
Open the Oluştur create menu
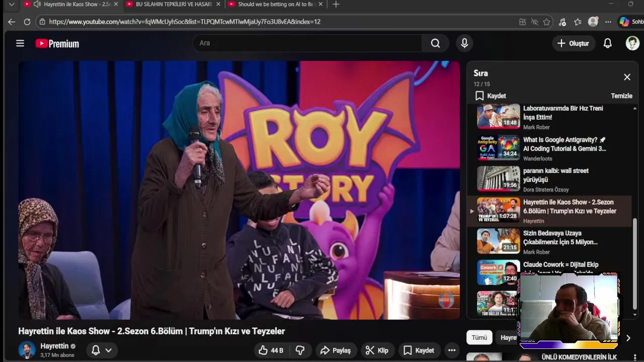(x=573, y=43)
